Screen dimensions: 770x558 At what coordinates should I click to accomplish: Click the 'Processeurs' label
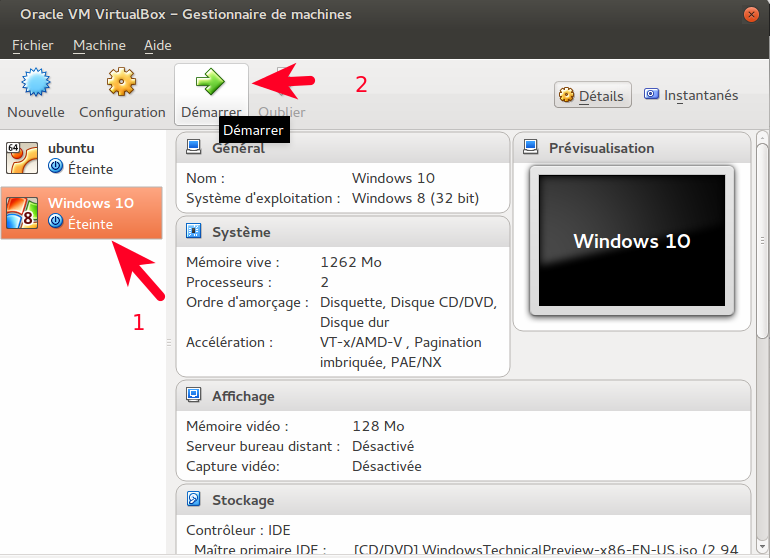point(228,282)
